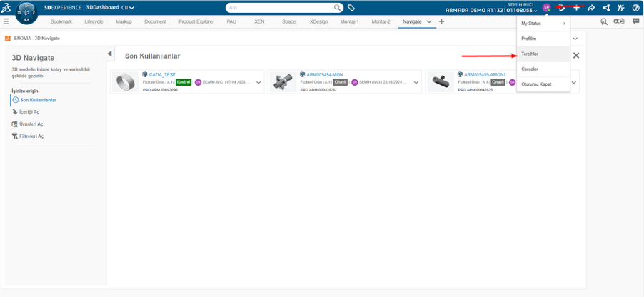Switch to the Document tab
This screenshot has width=644, height=297.
click(155, 21)
